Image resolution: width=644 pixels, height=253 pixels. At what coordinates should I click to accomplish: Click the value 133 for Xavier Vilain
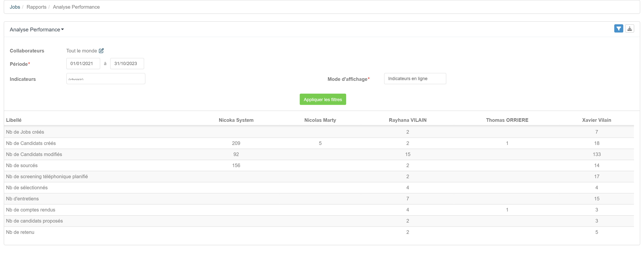coord(597,154)
